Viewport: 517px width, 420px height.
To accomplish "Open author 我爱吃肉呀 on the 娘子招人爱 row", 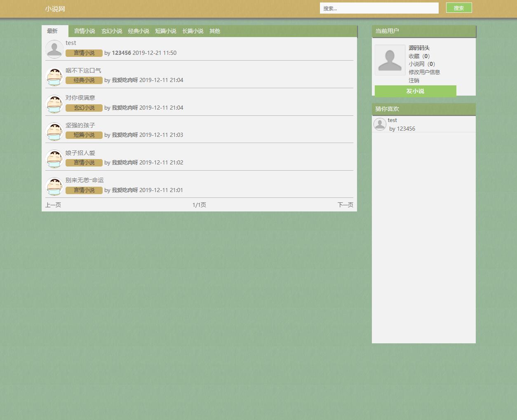I will [x=125, y=162].
